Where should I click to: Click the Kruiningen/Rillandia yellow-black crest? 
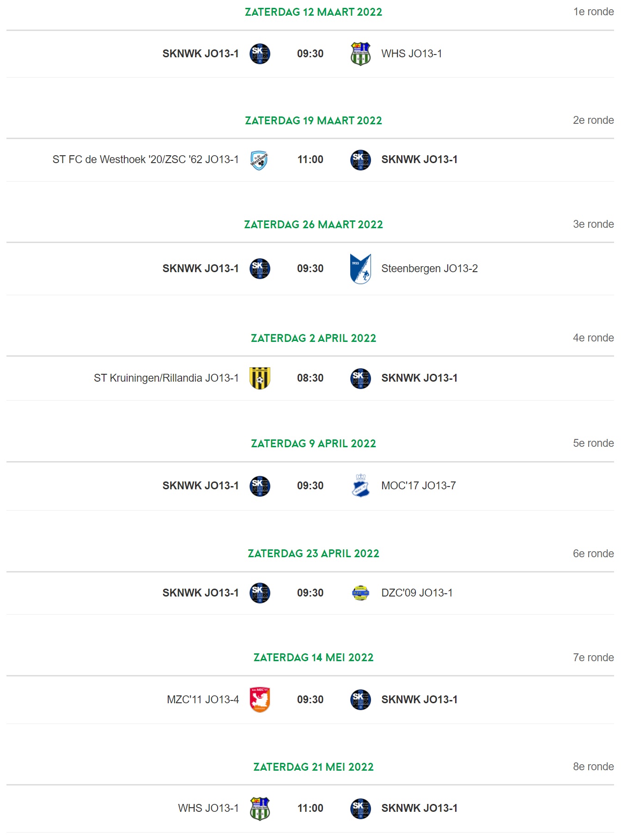(260, 378)
